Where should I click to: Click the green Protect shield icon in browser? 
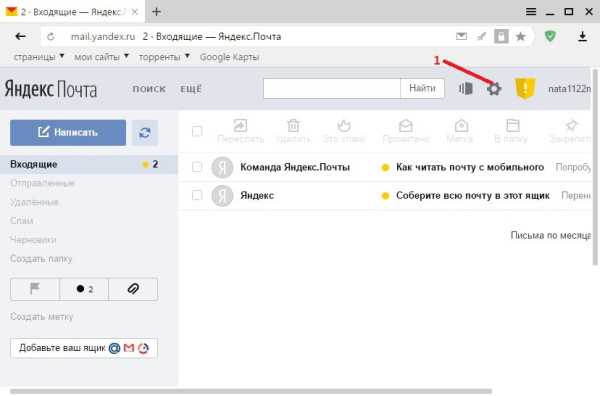click(x=550, y=36)
